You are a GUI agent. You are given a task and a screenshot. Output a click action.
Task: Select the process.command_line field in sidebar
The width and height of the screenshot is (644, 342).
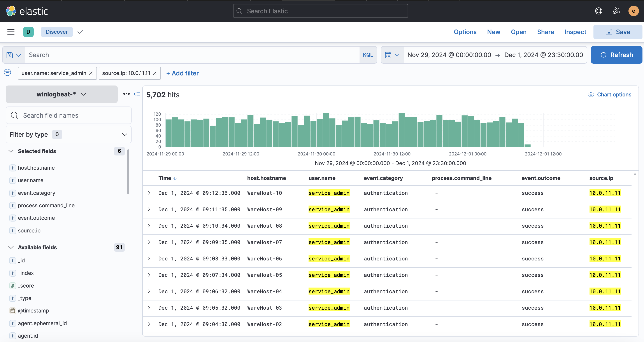click(46, 205)
